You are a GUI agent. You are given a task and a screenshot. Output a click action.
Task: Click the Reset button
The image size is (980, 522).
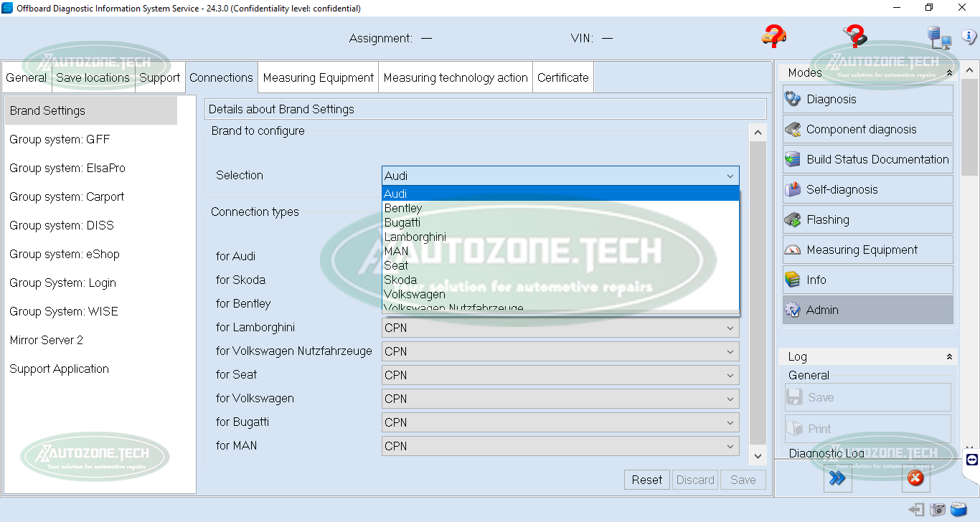pos(646,479)
